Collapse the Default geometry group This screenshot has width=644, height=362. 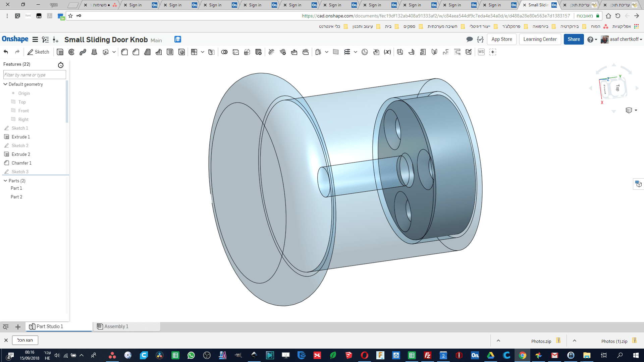5,84
